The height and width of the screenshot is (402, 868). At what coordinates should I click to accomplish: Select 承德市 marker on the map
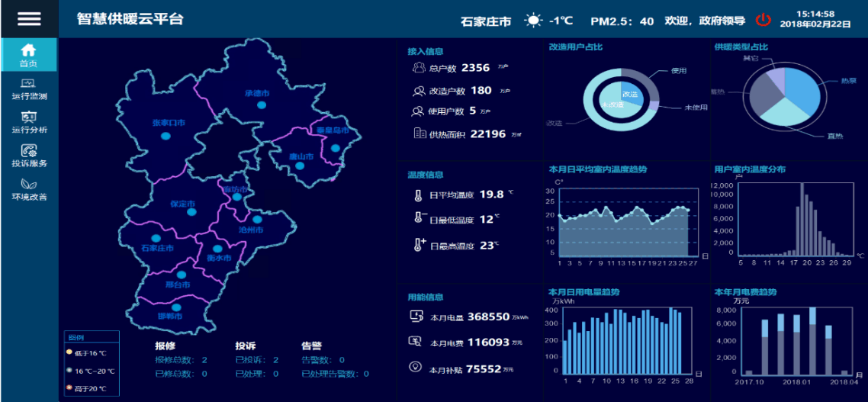click(x=262, y=105)
